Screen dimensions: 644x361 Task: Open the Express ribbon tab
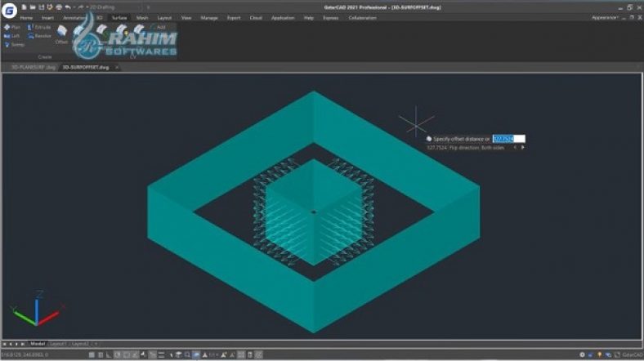click(331, 18)
